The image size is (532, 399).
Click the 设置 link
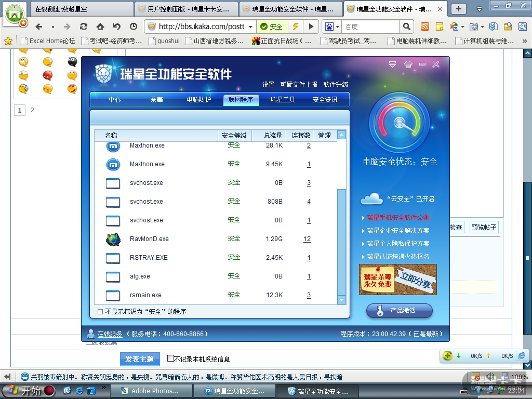coord(268,85)
